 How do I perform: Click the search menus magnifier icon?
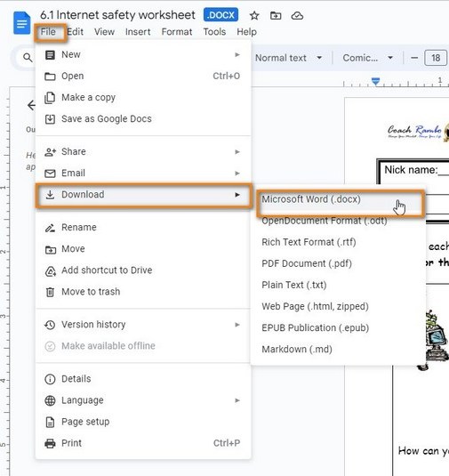pos(28,57)
